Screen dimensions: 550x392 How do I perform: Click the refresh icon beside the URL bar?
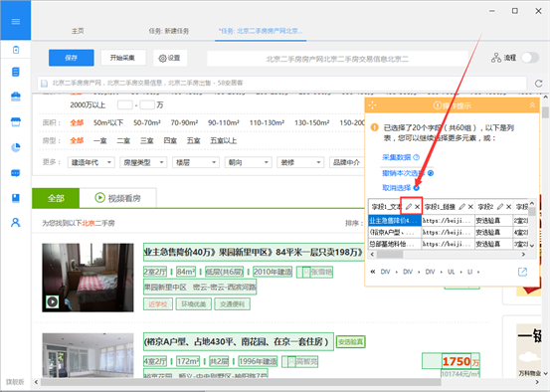pos(538,84)
